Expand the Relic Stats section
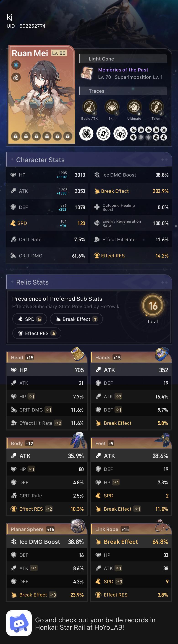Image resolution: width=178 pixels, height=644 pixels. (x=32, y=282)
